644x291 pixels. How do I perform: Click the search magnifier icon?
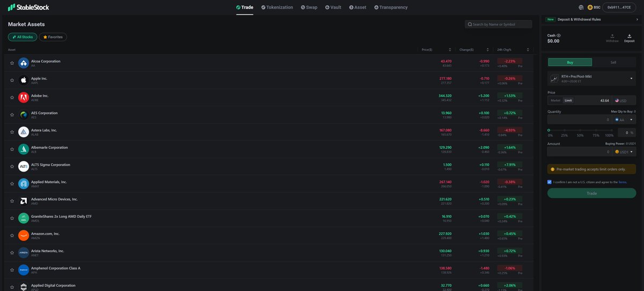[470, 25]
